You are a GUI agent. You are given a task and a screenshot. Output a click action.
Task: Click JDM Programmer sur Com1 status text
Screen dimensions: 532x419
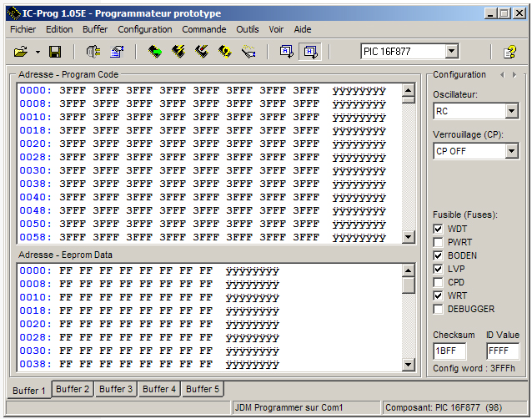coord(289,407)
